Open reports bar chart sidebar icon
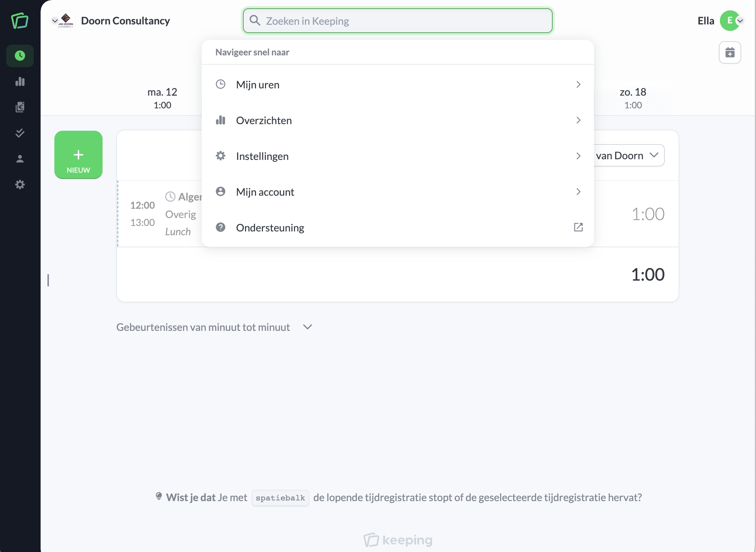Viewport: 756px width, 552px height. coord(20,82)
